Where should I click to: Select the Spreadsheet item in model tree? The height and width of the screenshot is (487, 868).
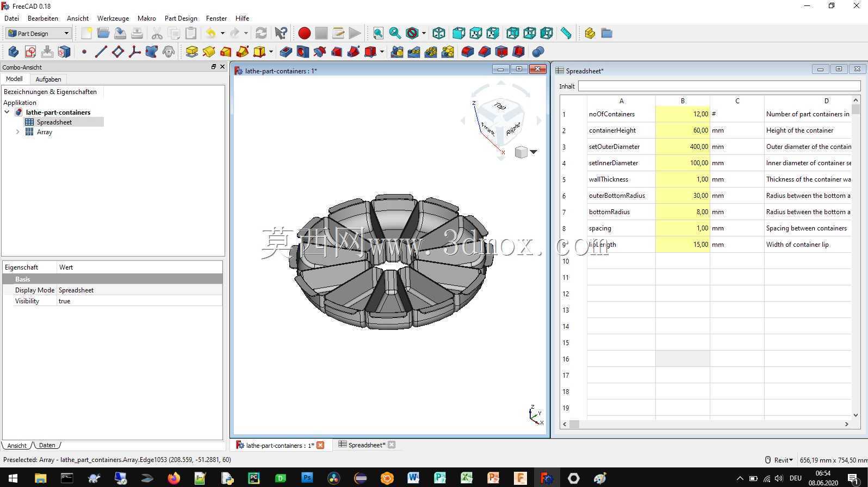pyautogui.click(x=54, y=122)
